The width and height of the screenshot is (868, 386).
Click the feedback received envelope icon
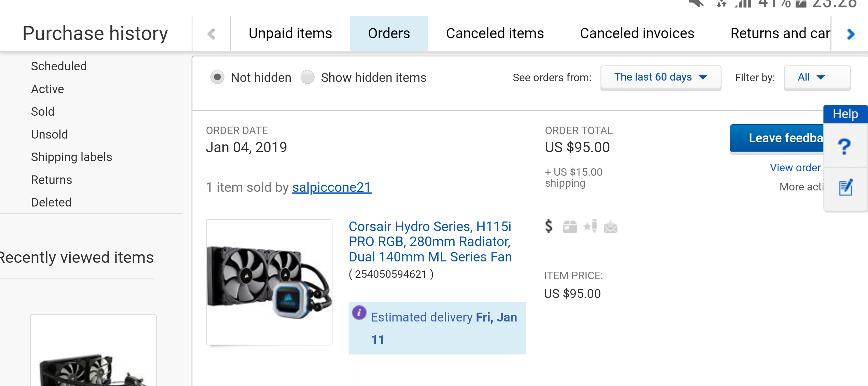pos(610,227)
